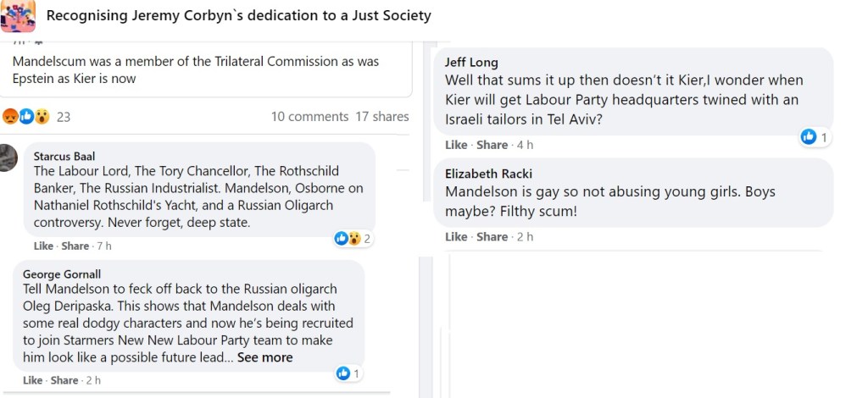Share George Gornall's comment
Screen dimensions: 868x398
click(64, 380)
